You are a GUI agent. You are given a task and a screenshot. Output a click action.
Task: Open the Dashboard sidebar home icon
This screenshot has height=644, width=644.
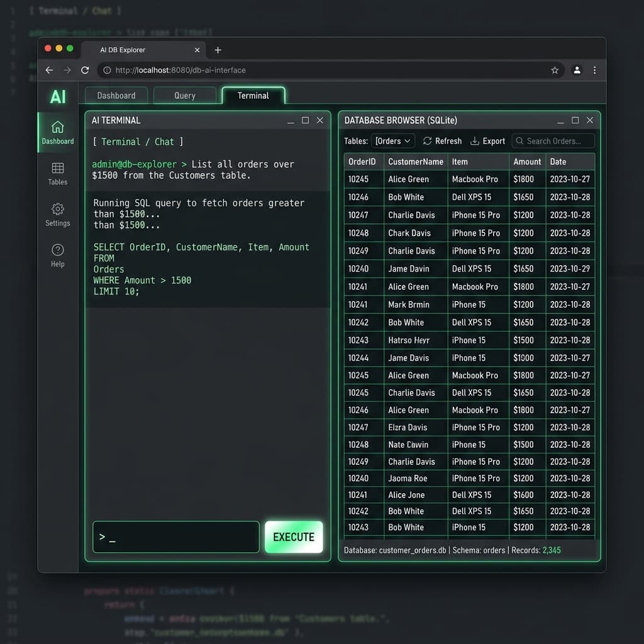[x=57, y=127]
